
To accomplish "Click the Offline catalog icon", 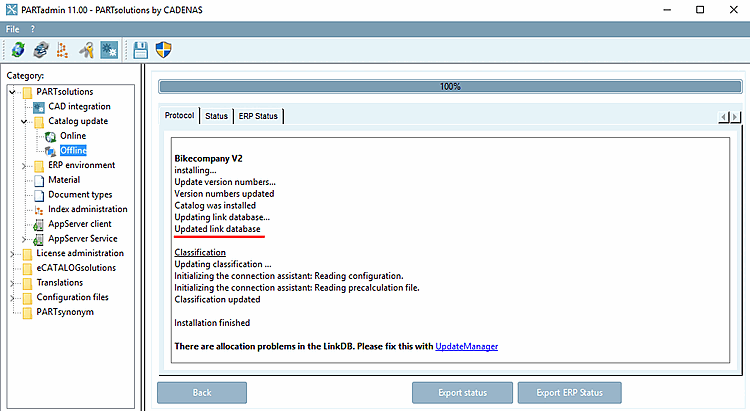I will (51, 151).
